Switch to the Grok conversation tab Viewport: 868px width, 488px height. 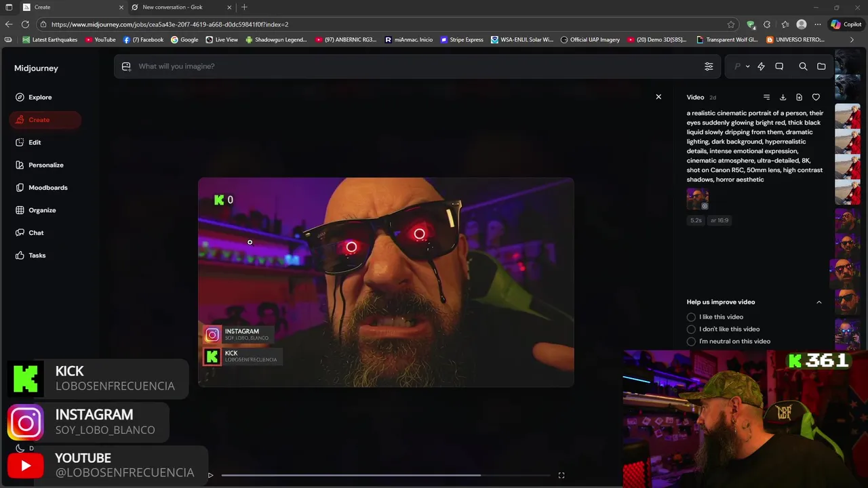180,7
